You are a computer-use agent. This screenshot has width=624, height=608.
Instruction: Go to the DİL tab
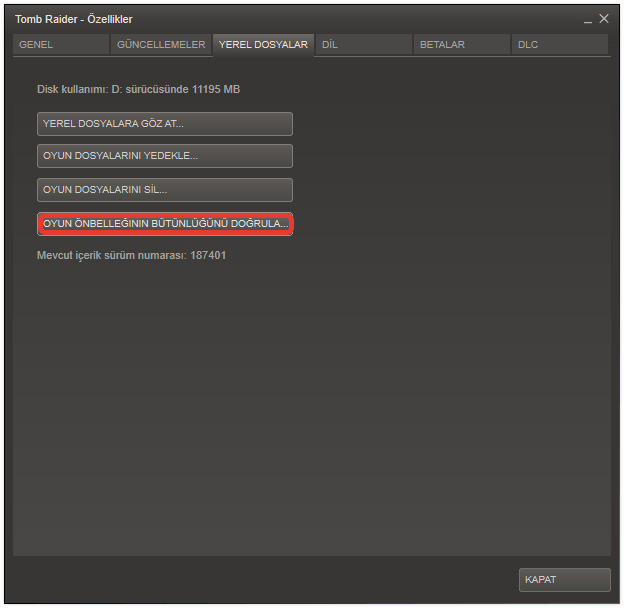(363, 45)
